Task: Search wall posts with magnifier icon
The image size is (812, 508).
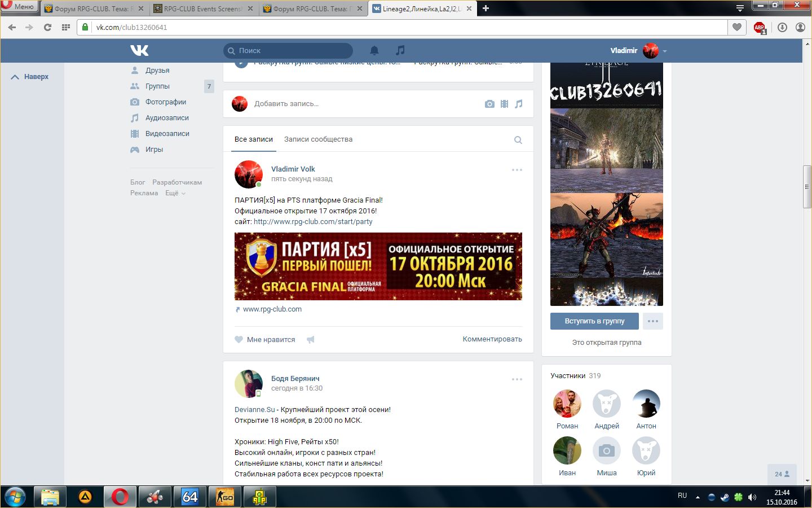Action: [518, 140]
